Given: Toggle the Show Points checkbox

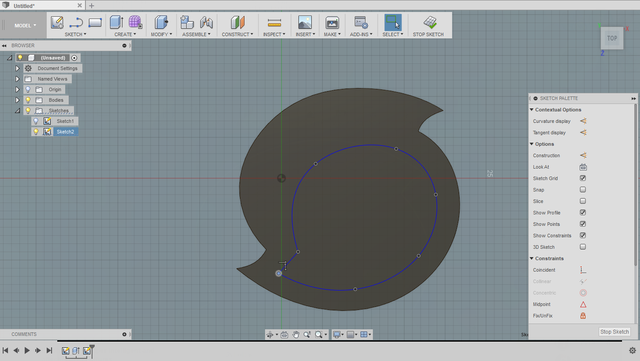Looking at the screenshot, I should coord(583,224).
